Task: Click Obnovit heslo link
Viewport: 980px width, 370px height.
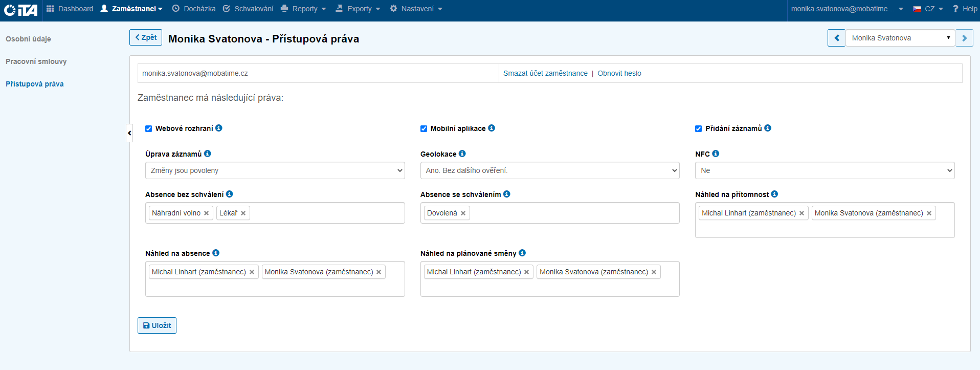Action: [x=619, y=73]
